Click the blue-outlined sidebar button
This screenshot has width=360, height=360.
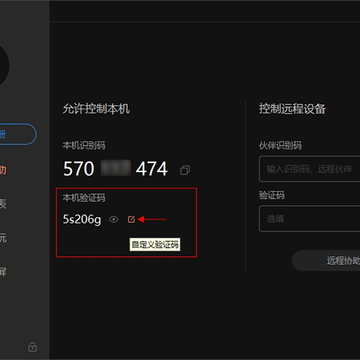(18, 134)
